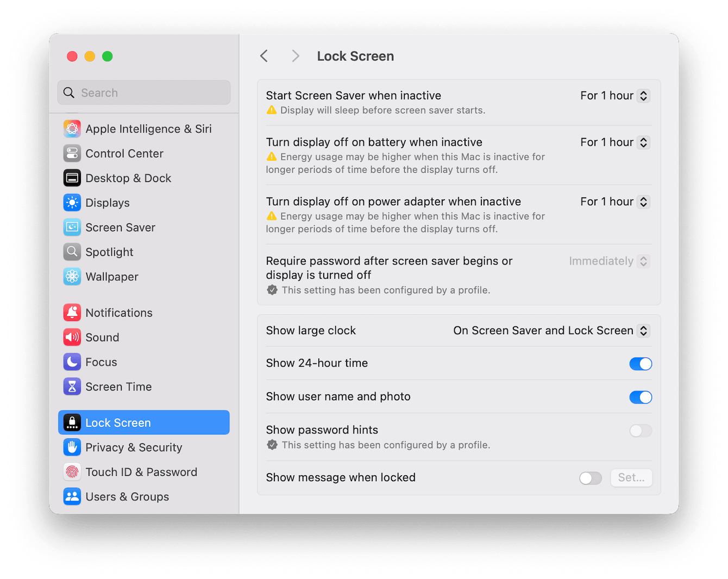Click the Focus moon icon

pyautogui.click(x=72, y=362)
